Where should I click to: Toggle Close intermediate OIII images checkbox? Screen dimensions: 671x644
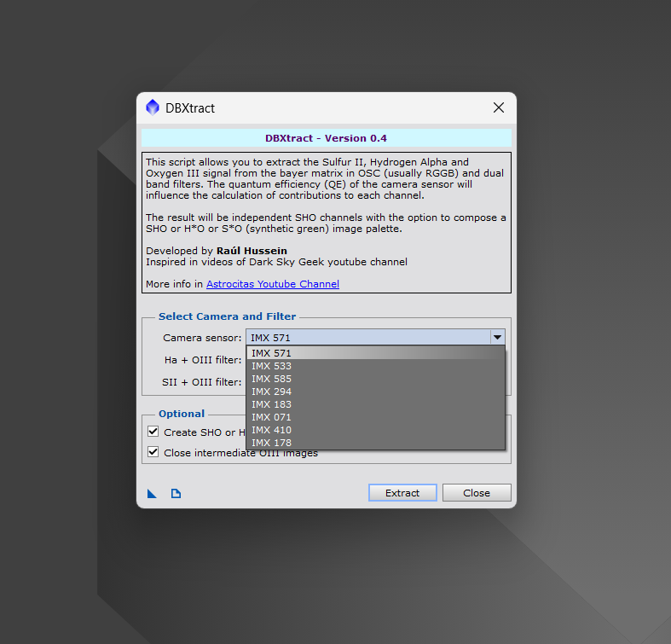[x=153, y=452]
